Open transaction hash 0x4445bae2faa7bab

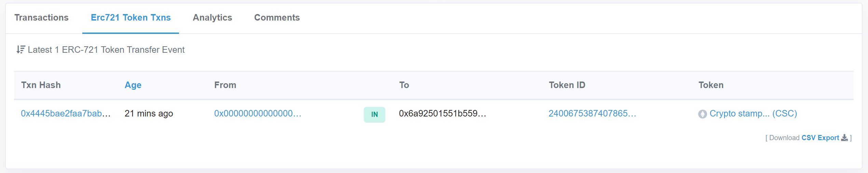[x=66, y=113]
